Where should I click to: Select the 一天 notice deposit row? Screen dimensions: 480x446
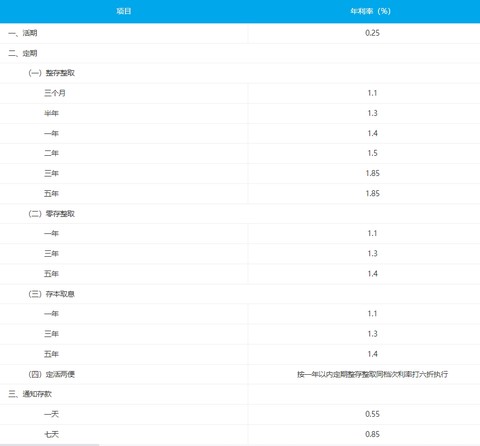240,414
